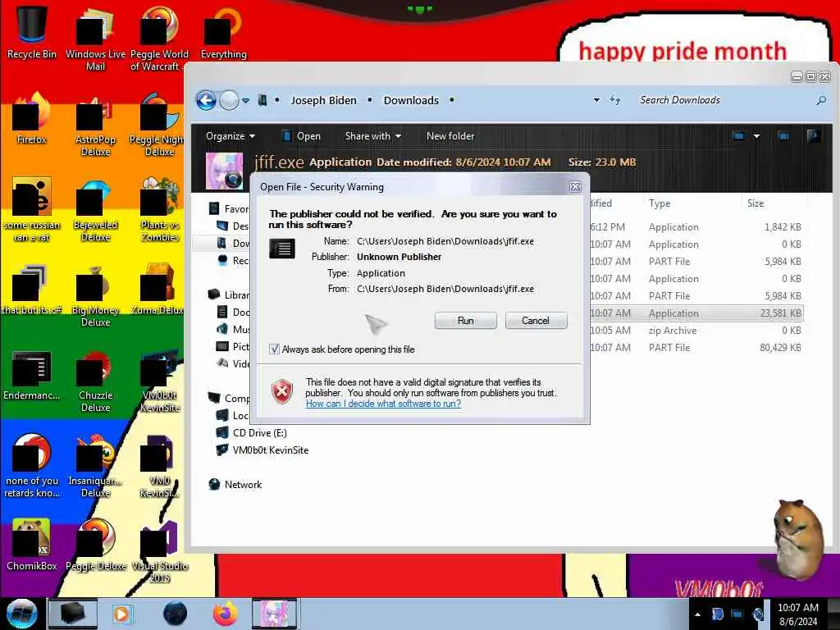Toggle the Explorer preview pane icon
This screenshot has width=840, height=630.
point(783,136)
